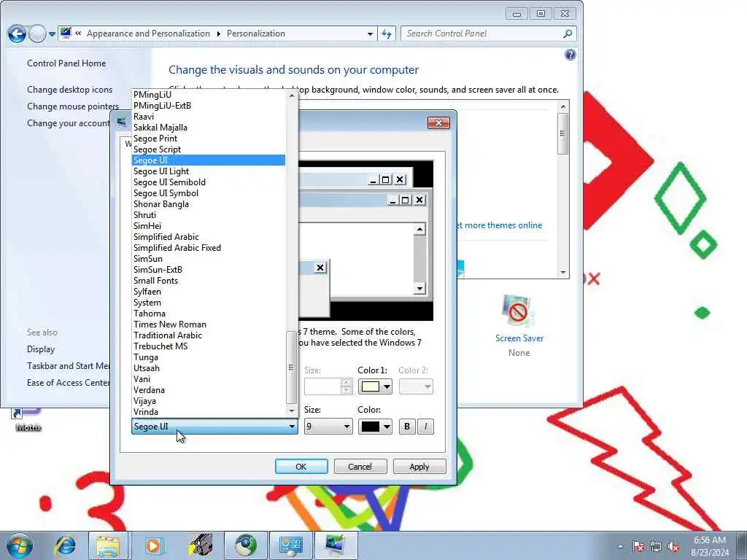This screenshot has height=560, width=747.
Task: Collapse the Segoe UI font combo box arrow
Action: (292, 427)
